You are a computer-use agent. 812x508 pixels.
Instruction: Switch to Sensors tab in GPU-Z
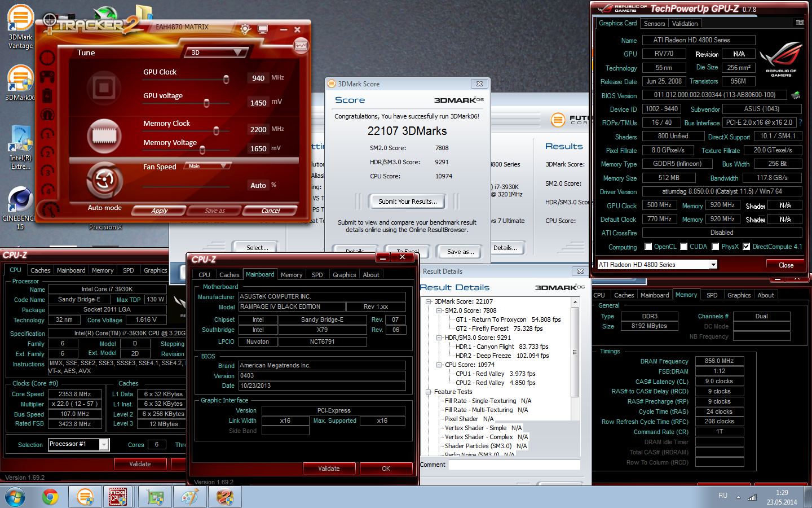coord(654,24)
